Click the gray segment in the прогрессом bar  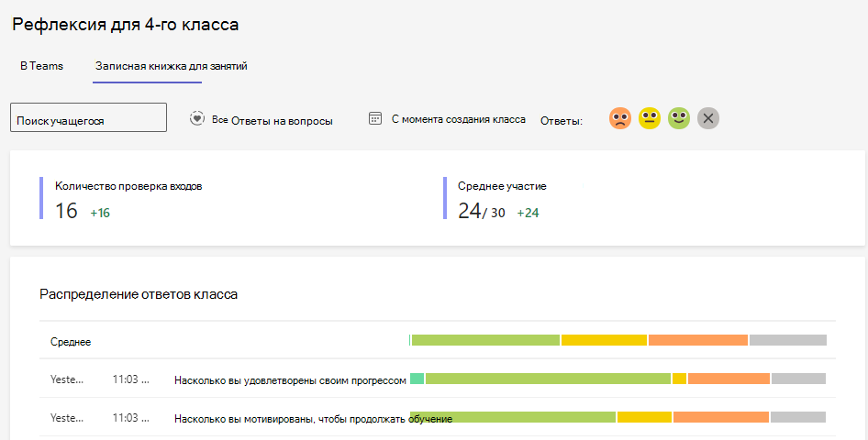click(x=799, y=378)
